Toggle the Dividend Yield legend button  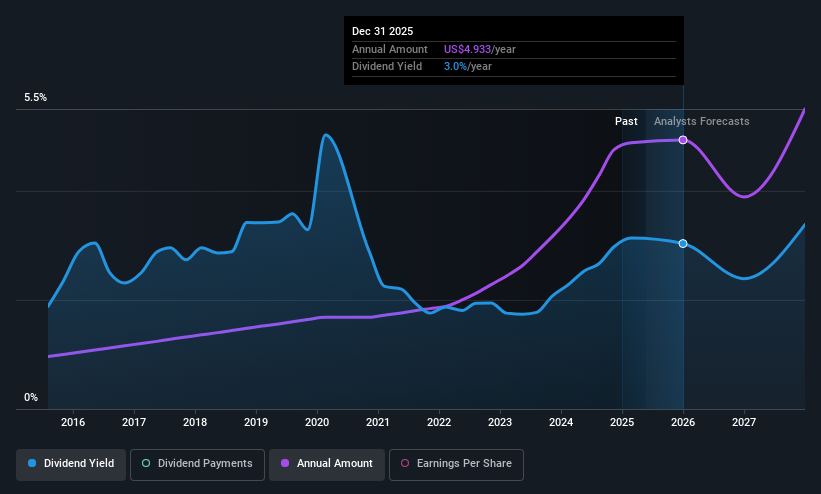pyautogui.click(x=71, y=464)
